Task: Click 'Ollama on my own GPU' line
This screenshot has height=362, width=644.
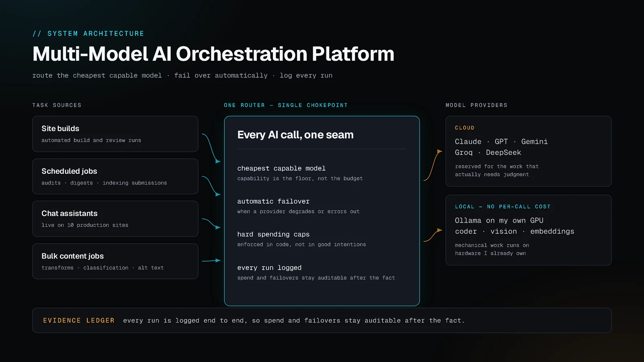Action: coord(499,220)
